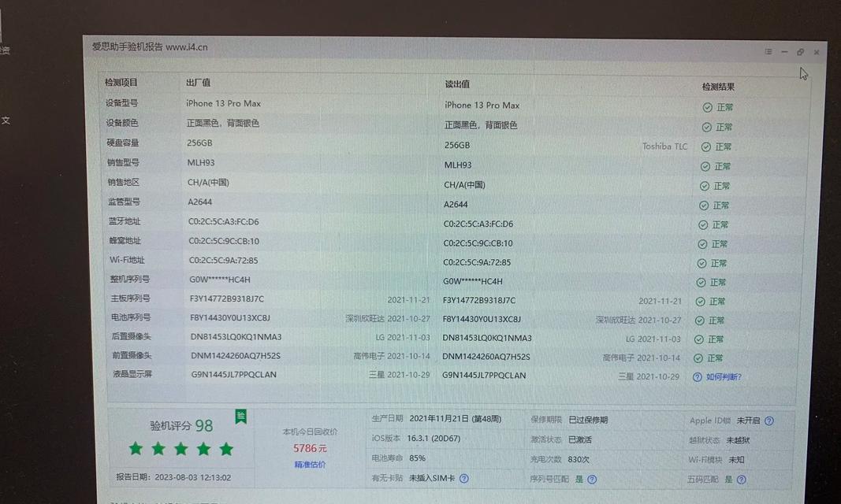The height and width of the screenshot is (504, 841).
Task: Click check icon in 蜂窝地址 result row
Action: click(x=702, y=244)
